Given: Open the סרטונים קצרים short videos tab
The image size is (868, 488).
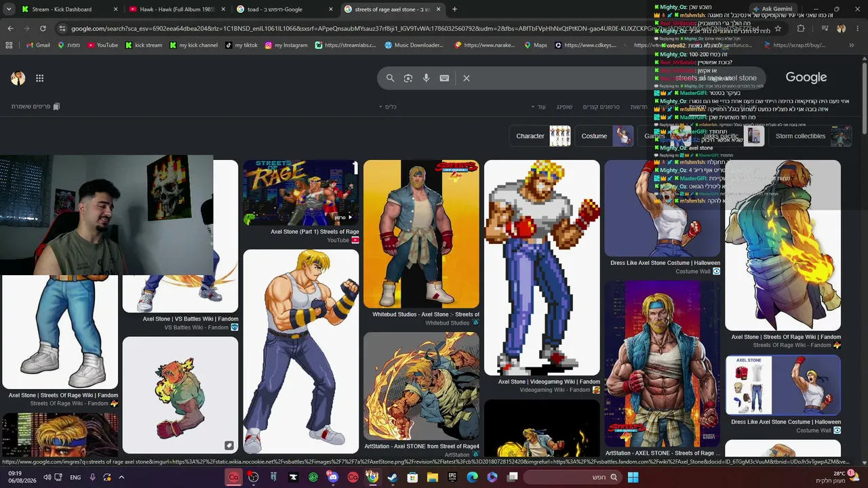Looking at the screenshot, I should click(601, 106).
